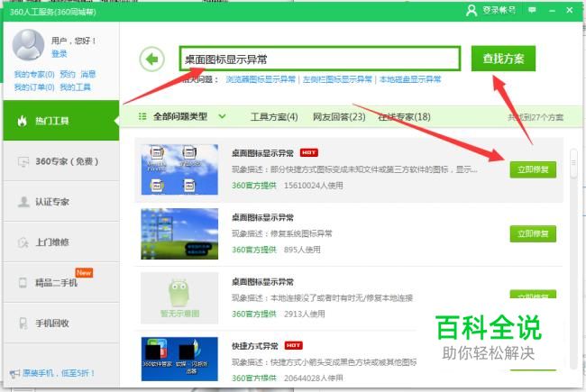The image size is (586, 392).
Task: Click the flame icon beside 热门工具
Action: [x=22, y=121]
